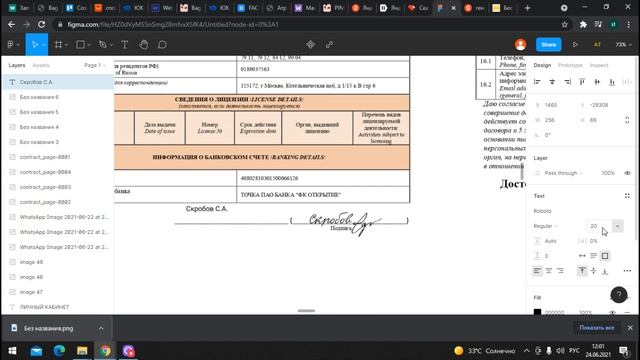Open the Page 1 pages dropdown

(95, 65)
